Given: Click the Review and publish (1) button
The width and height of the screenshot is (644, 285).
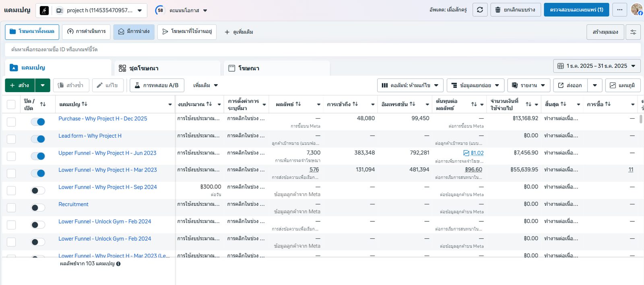Looking at the screenshot, I should click(x=576, y=10).
